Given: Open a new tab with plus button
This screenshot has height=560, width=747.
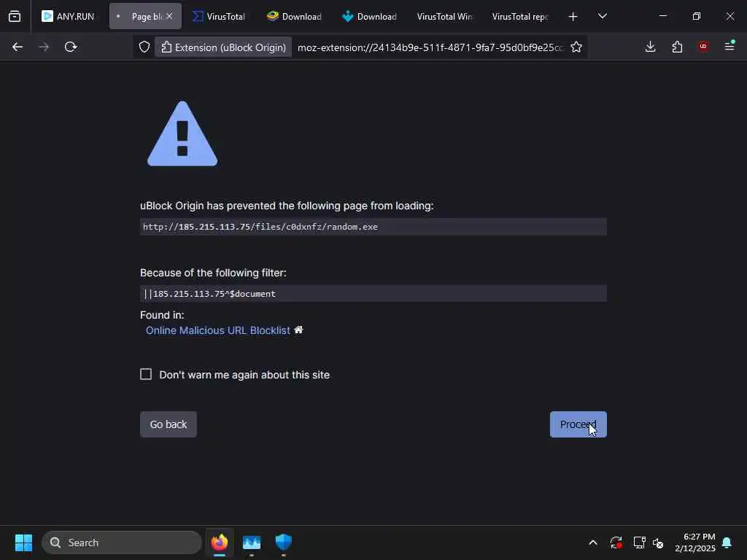Looking at the screenshot, I should point(573,17).
